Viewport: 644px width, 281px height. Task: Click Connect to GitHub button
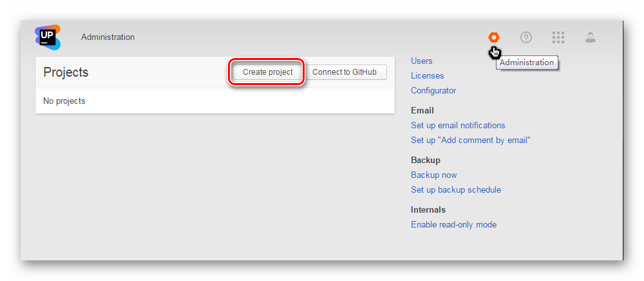[x=345, y=72]
